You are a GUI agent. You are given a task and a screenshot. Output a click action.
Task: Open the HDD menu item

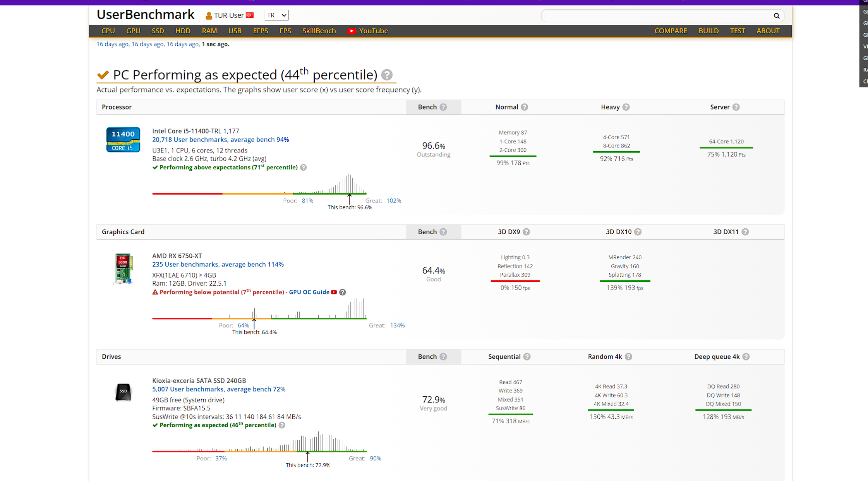pyautogui.click(x=183, y=31)
